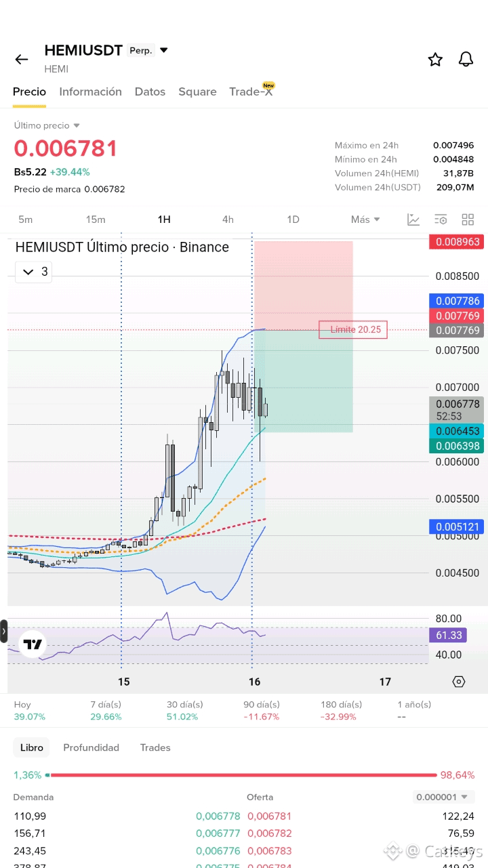
Task: Expand the indicator legend showing 3
Action: (x=34, y=272)
